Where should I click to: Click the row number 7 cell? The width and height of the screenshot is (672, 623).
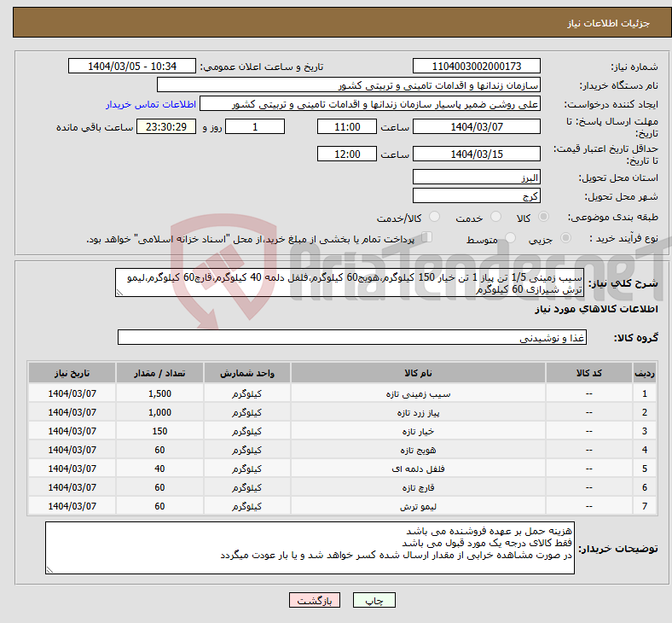click(x=644, y=506)
